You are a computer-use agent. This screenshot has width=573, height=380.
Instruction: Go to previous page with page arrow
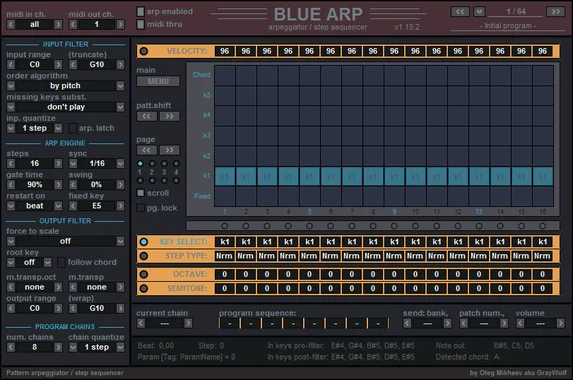pos(147,150)
